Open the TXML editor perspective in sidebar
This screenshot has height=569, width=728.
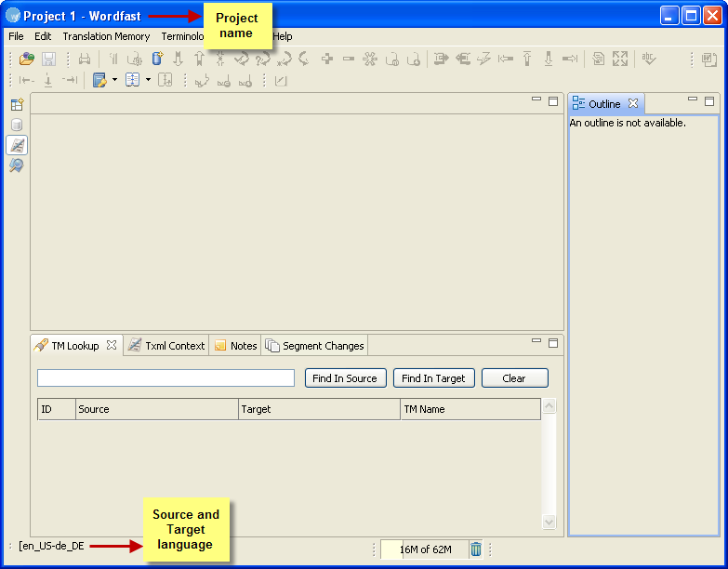coord(17,145)
